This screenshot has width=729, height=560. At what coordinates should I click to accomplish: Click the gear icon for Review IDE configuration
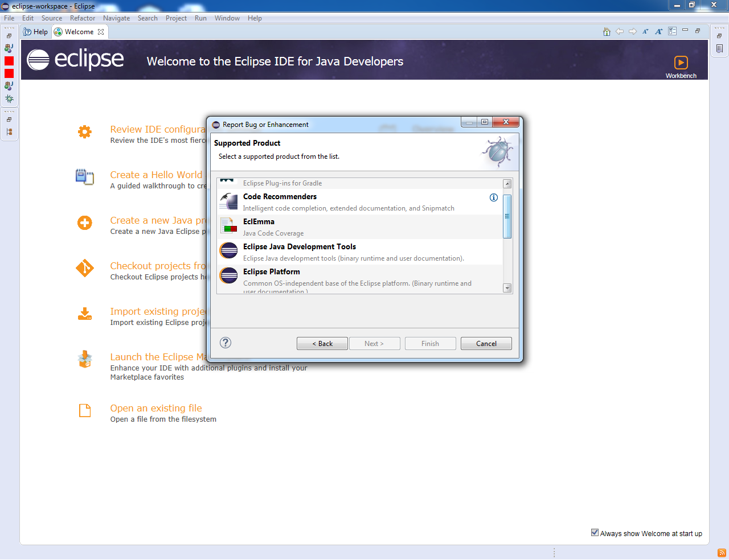click(x=85, y=132)
